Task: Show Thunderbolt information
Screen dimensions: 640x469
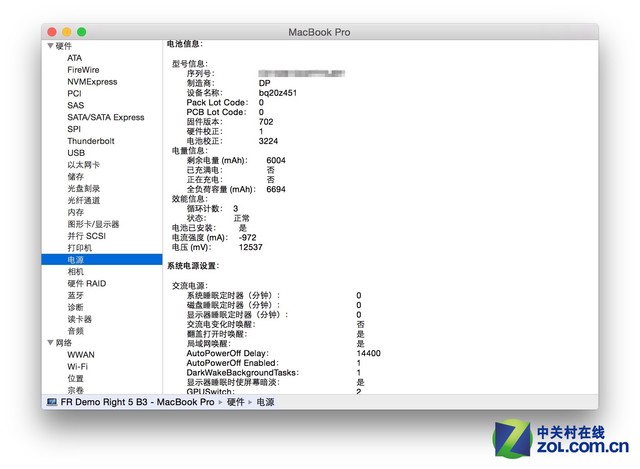Action: click(91, 141)
